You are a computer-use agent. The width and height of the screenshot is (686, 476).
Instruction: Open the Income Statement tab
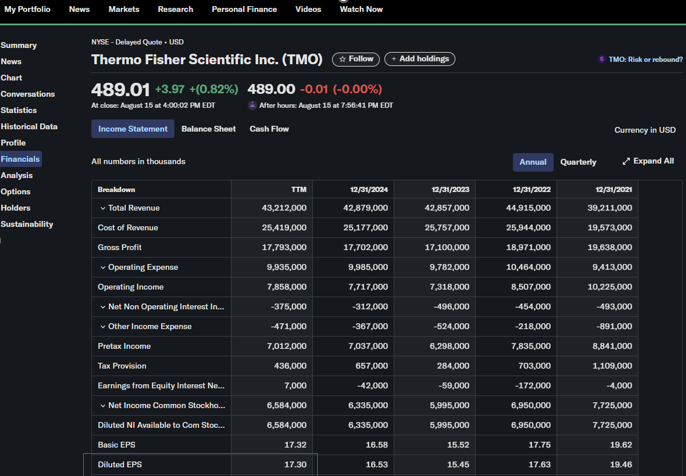(133, 129)
